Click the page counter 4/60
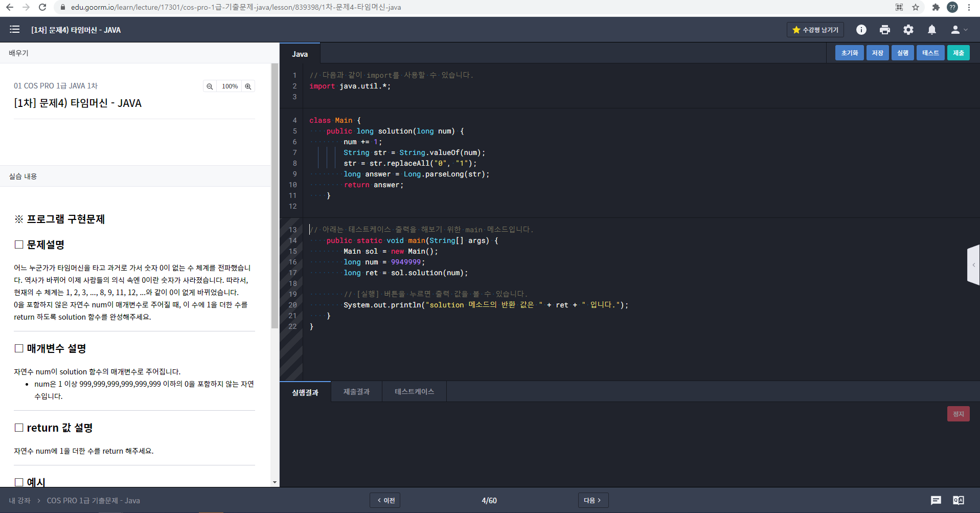 (x=489, y=501)
